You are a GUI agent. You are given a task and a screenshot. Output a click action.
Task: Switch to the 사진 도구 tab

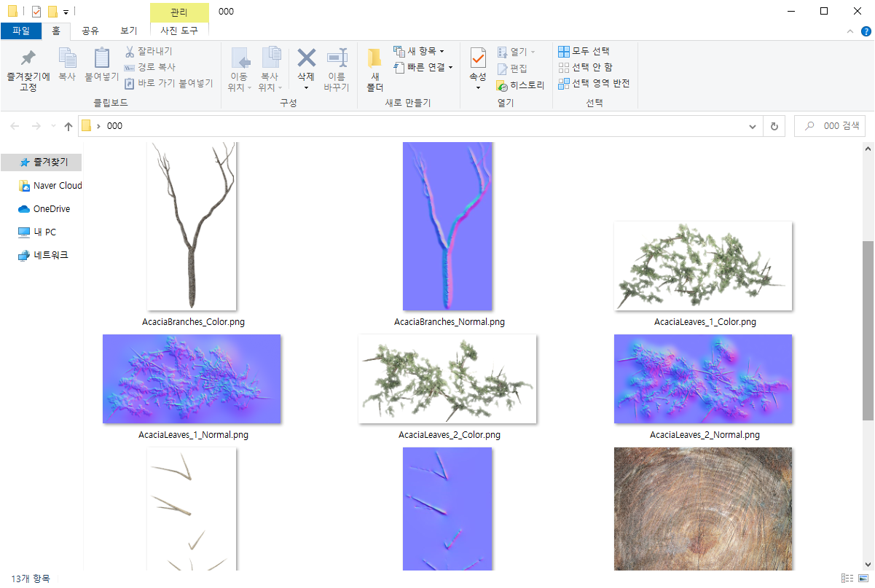pyautogui.click(x=179, y=31)
